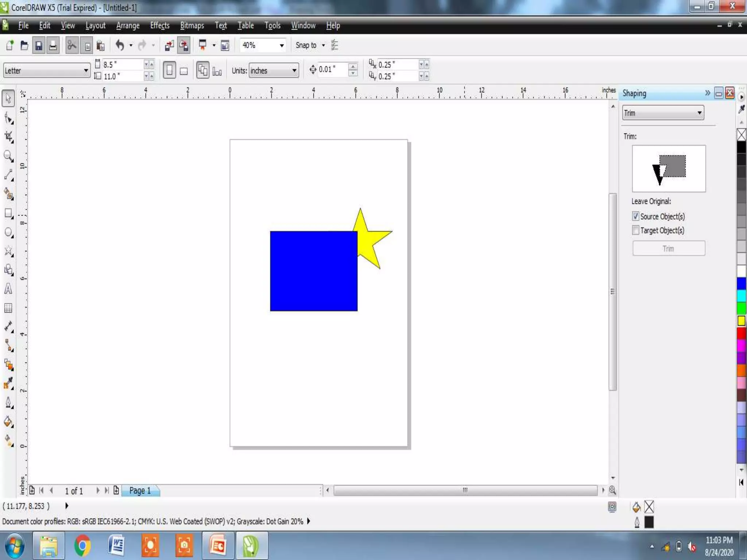Select the Table tool

pos(8,308)
